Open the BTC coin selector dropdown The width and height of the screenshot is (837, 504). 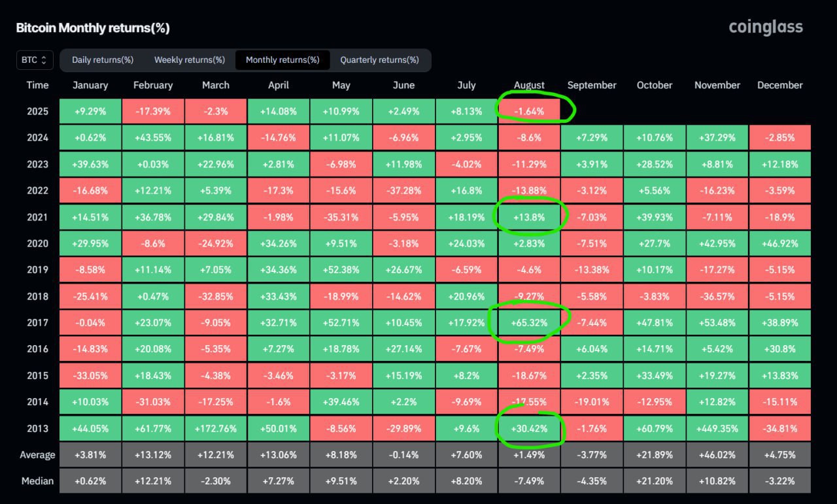coord(34,60)
